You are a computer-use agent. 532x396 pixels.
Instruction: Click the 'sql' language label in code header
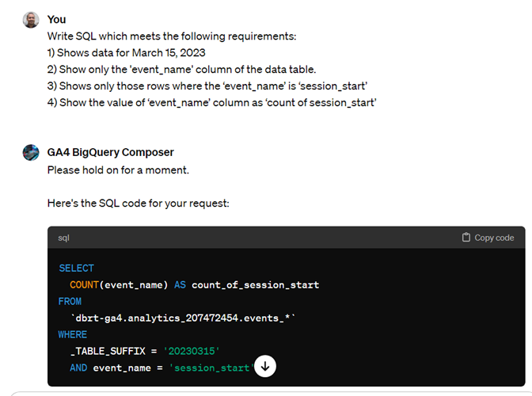click(63, 238)
